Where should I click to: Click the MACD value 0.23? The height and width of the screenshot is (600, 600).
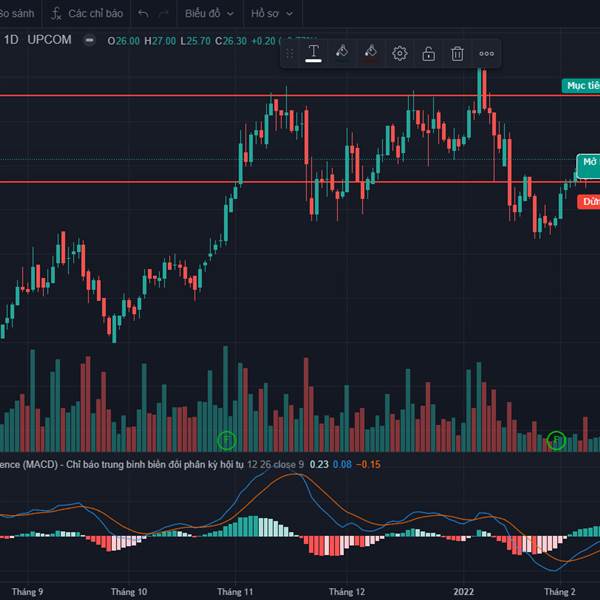tap(319, 465)
